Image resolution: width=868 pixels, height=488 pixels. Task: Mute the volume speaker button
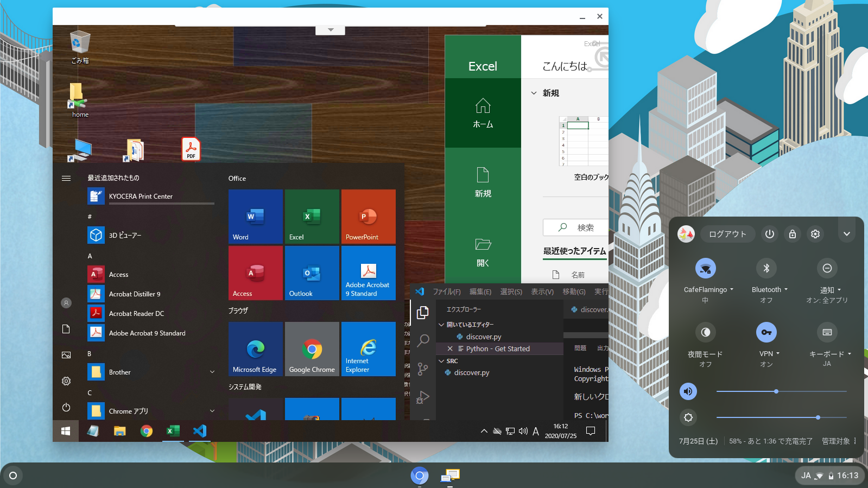[x=688, y=391]
